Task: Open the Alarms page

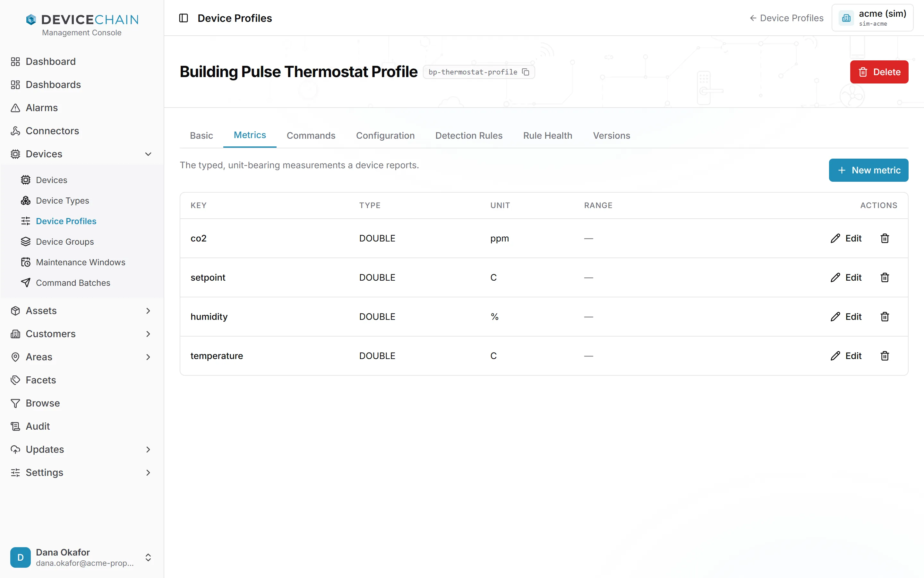Action: [82, 108]
